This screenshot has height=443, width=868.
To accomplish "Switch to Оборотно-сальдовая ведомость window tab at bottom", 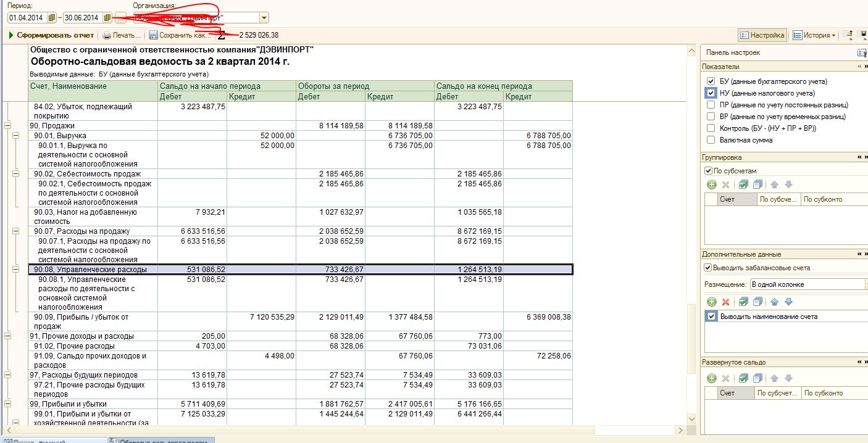I will [162, 440].
